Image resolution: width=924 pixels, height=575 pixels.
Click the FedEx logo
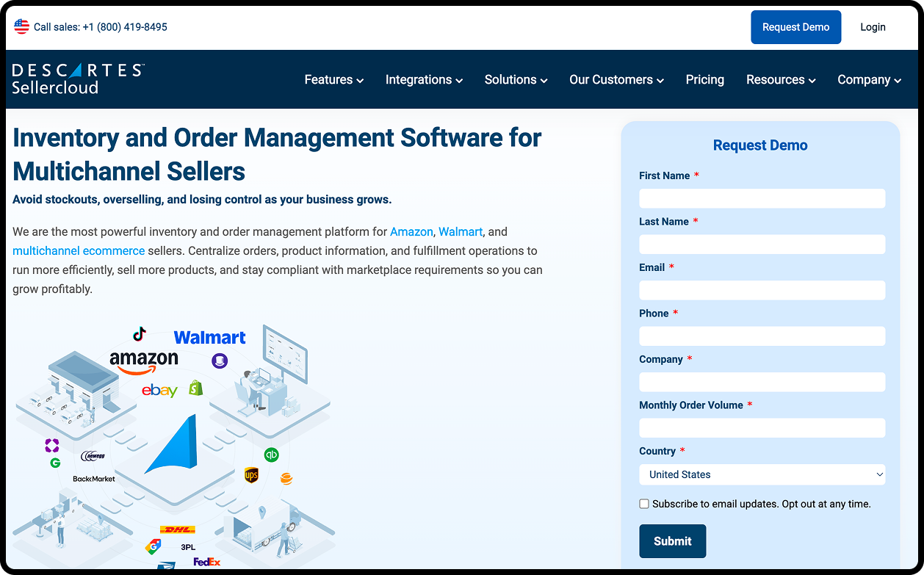(x=207, y=562)
